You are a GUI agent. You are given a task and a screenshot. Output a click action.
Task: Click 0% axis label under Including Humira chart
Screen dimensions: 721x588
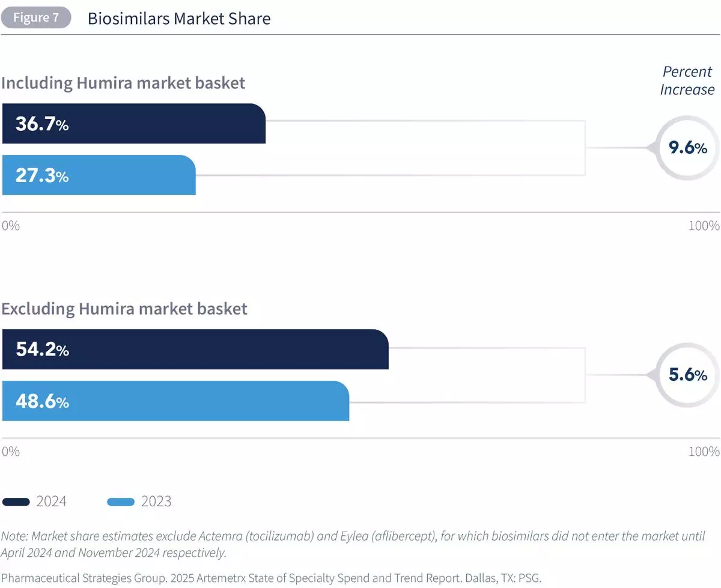tap(10, 226)
